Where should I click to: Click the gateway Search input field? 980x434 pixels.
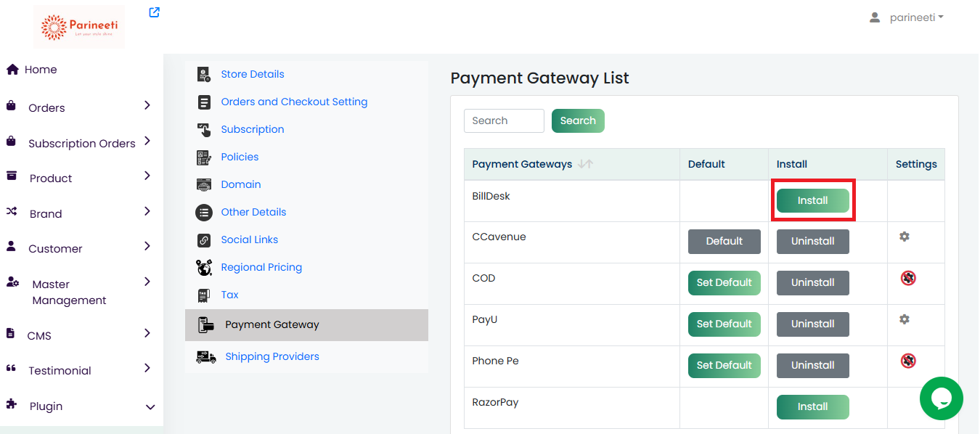[x=504, y=120]
